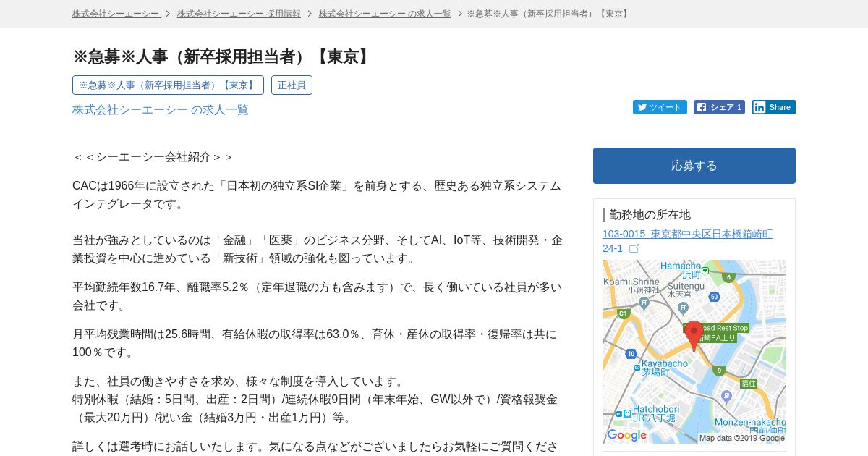The height and width of the screenshot is (456, 868).
Task: Share on Facebook with シェア button
Action: pos(719,107)
